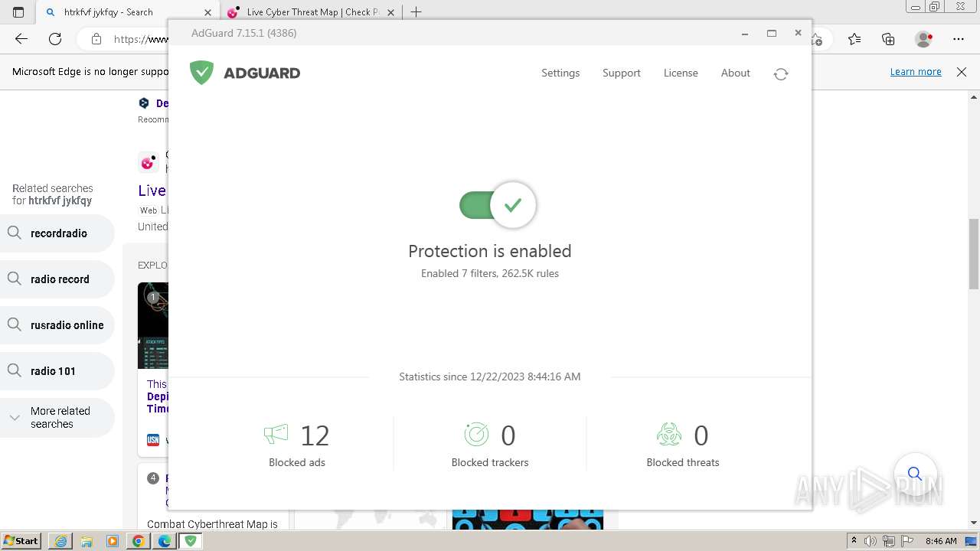Image resolution: width=980 pixels, height=551 pixels.
Task: Open Edge tab actions menu icon
Action: (18, 12)
